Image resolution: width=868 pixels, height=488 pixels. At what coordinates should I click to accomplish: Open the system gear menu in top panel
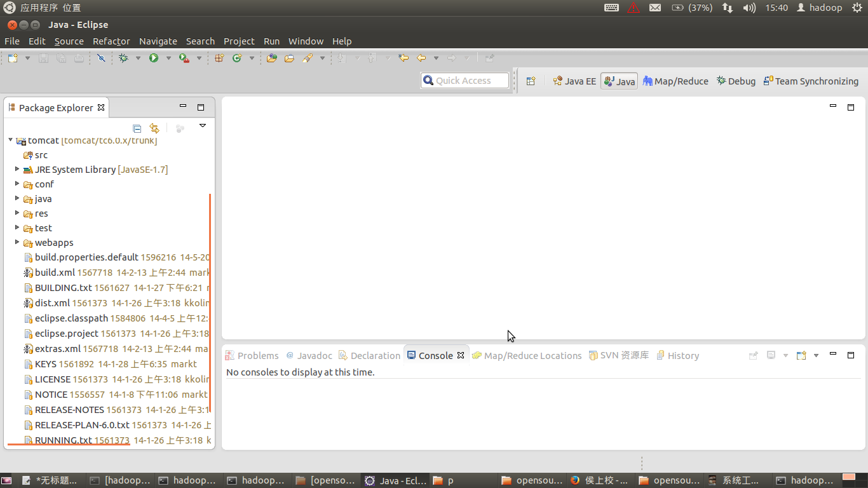tap(857, 8)
